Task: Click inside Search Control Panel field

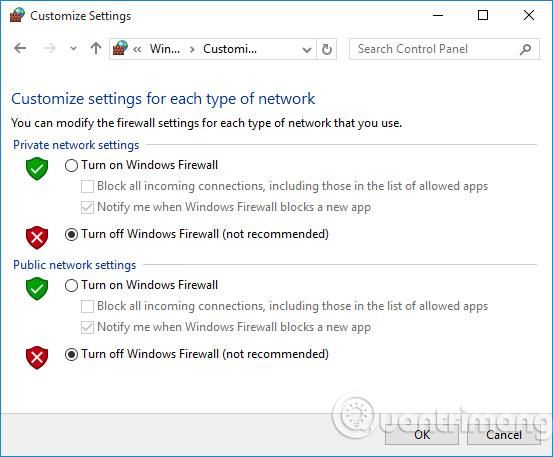Action: tap(436, 49)
